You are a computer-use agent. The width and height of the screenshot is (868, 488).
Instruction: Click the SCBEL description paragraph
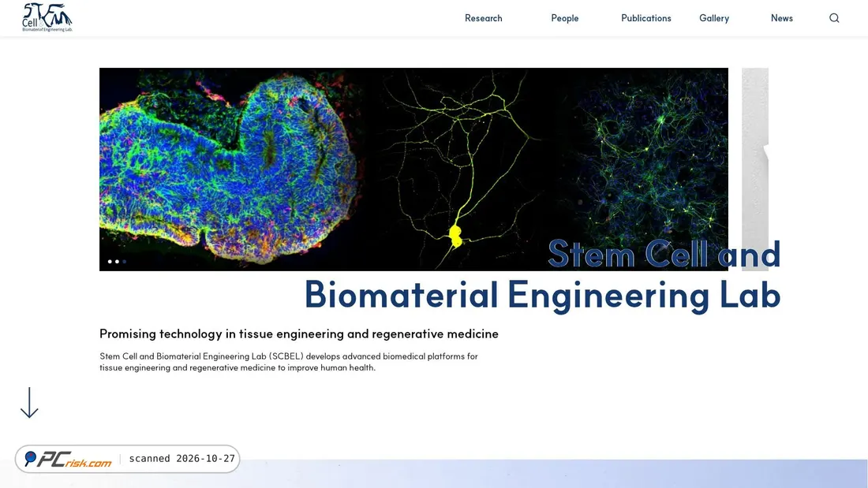coord(288,362)
